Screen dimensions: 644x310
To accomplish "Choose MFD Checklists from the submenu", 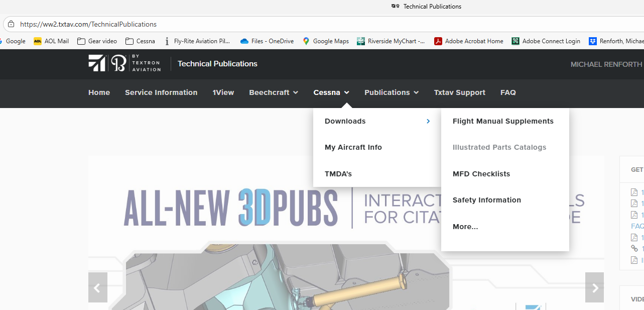I will coord(481,174).
